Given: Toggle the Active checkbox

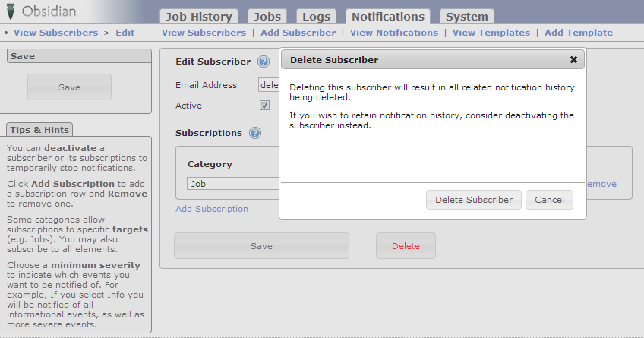Looking at the screenshot, I should [265, 106].
